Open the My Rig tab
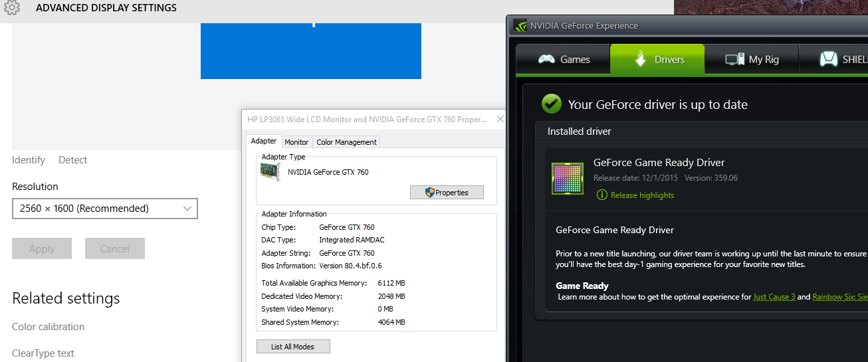The image size is (868, 362). coord(751,59)
